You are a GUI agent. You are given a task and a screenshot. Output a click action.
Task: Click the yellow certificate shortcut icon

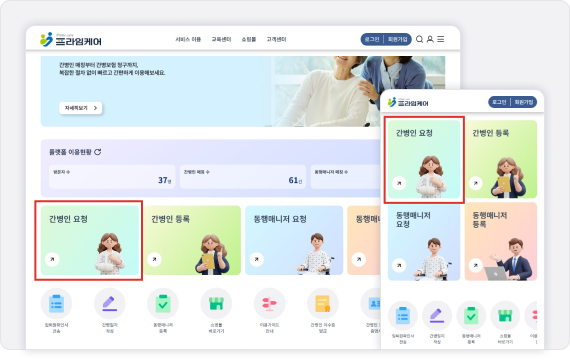click(323, 304)
